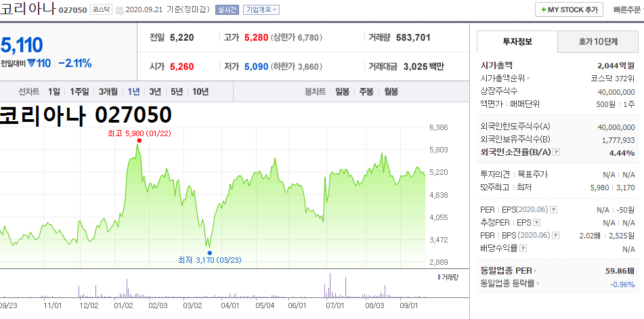
Task: Click the current price 5,110
Action: [22, 45]
